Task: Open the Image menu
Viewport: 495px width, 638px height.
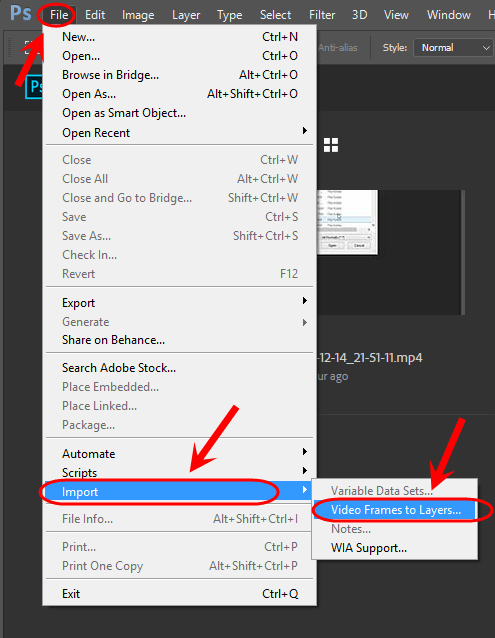Action: pyautogui.click(x=138, y=15)
